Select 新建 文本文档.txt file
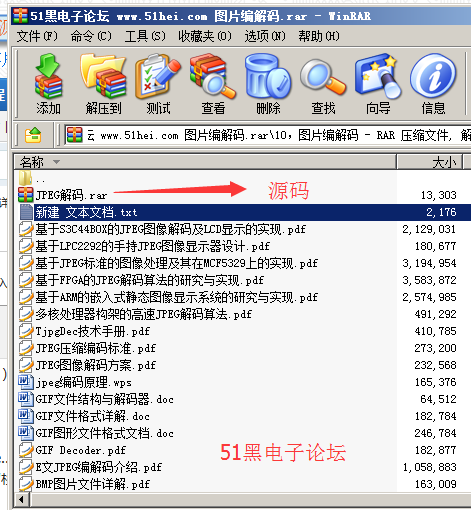The width and height of the screenshot is (471, 510). pyautogui.click(x=244, y=212)
